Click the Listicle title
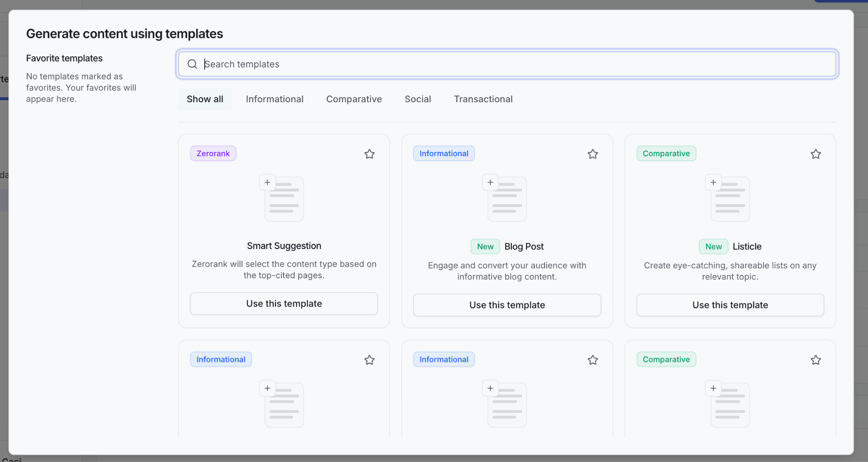868x462 pixels. click(x=747, y=246)
